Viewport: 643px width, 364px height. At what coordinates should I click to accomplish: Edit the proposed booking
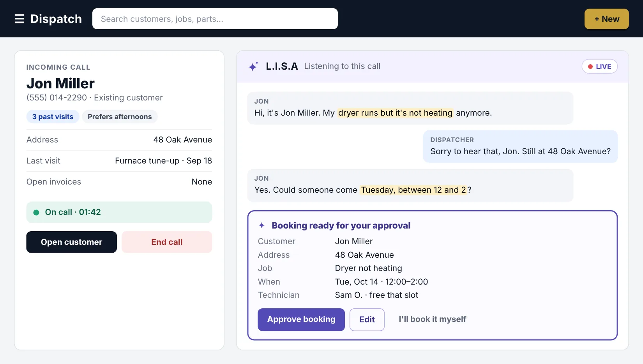367,320
